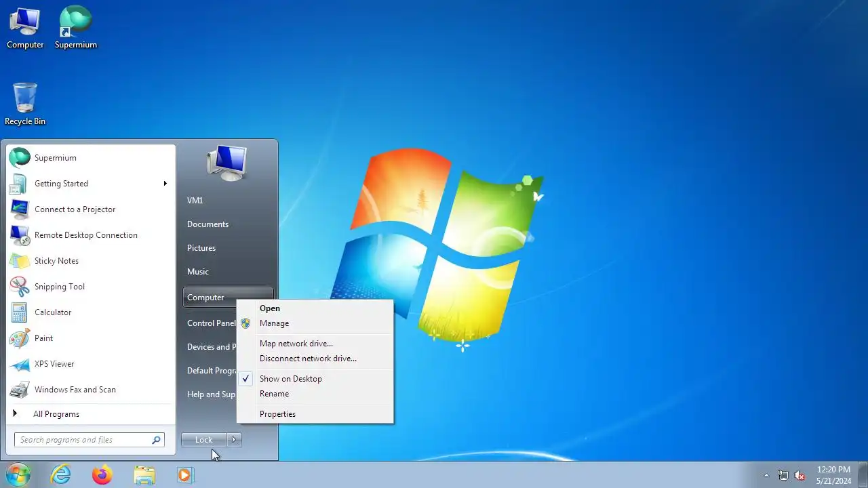
Task: Open Properties from context menu
Action: 315,414
